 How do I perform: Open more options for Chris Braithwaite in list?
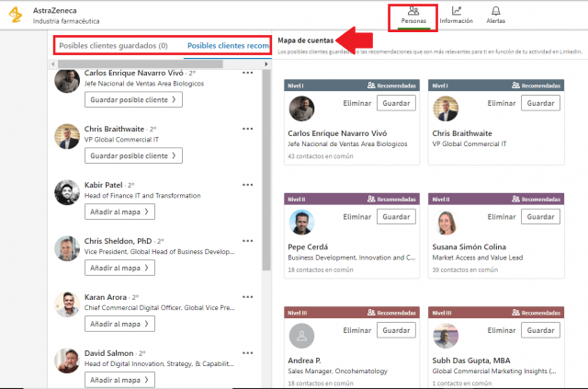click(x=247, y=129)
